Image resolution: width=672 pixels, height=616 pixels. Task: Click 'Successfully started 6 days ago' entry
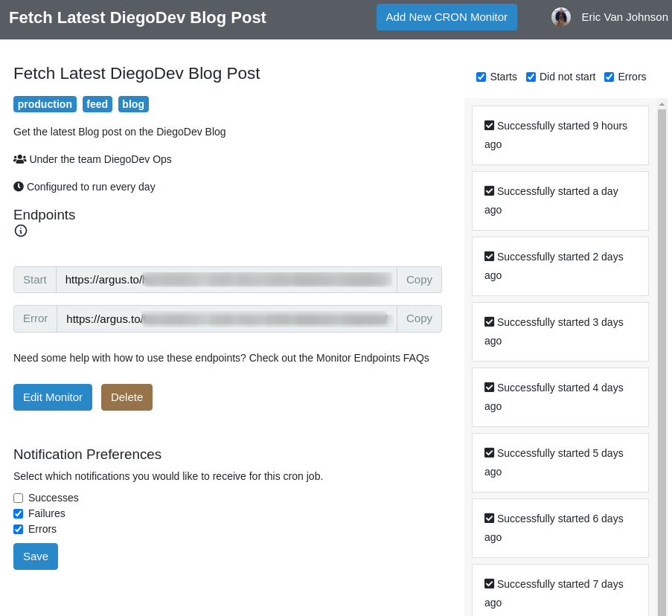point(560,529)
